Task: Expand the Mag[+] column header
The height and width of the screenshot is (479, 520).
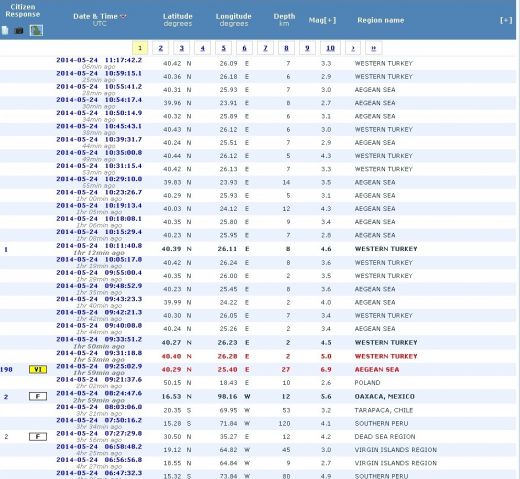Action: point(322,20)
